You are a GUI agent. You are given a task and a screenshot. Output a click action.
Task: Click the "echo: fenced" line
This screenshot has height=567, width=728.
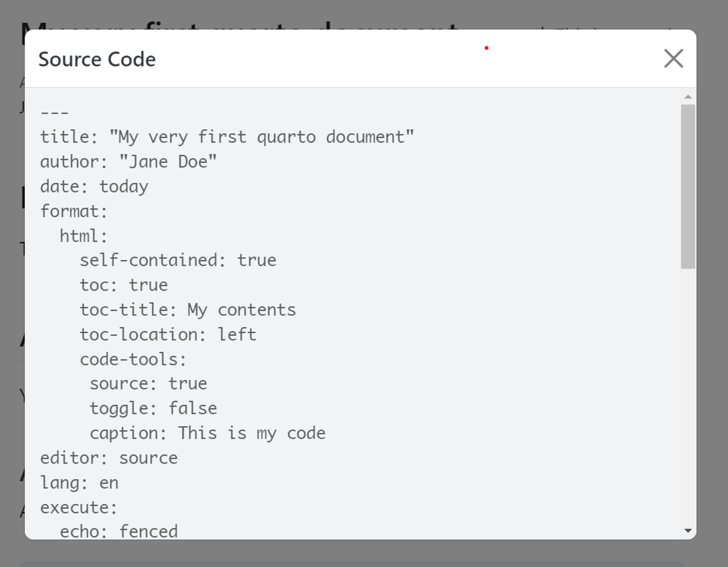click(119, 531)
